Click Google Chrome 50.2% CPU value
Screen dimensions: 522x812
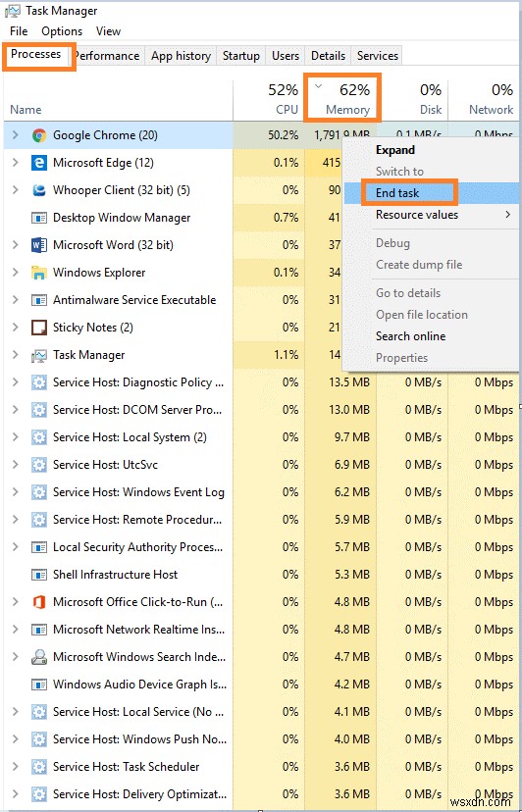[x=283, y=135]
